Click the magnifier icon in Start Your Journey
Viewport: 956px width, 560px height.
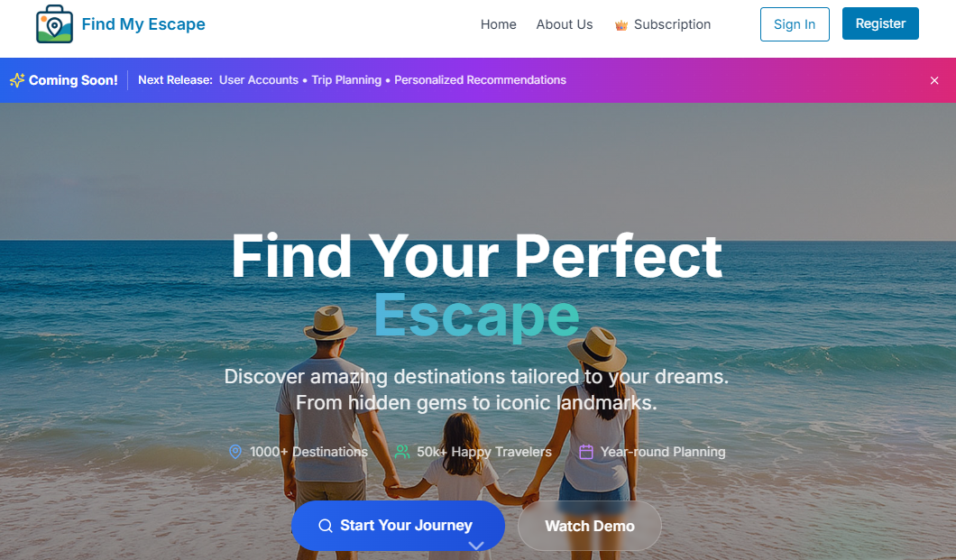[x=326, y=526]
